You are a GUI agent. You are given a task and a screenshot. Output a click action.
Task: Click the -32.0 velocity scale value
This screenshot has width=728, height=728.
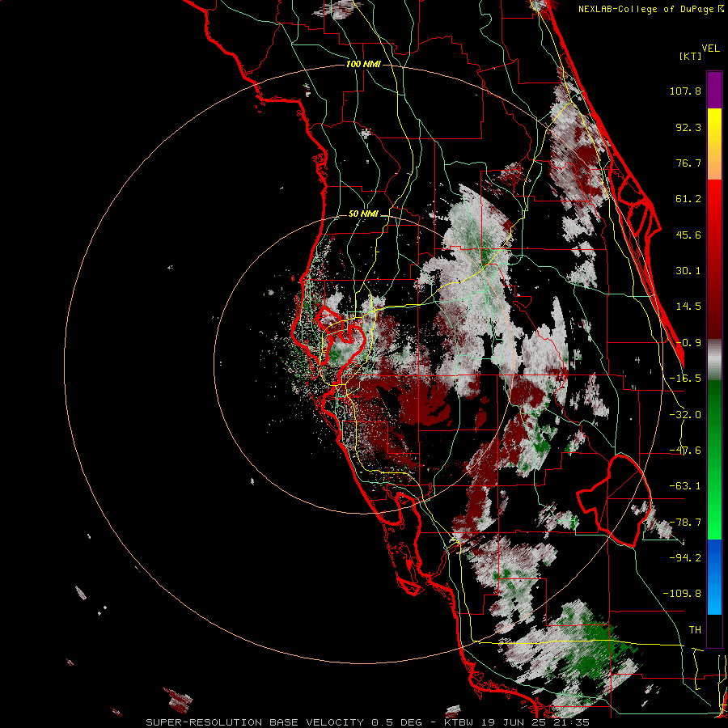tap(685, 415)
